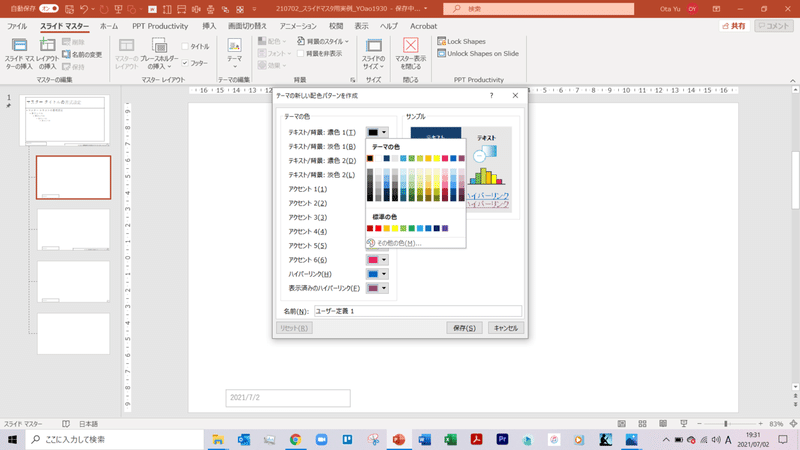800x450 pixels.
Task: Switch to normal view in status bar
Action: point(621,423)
